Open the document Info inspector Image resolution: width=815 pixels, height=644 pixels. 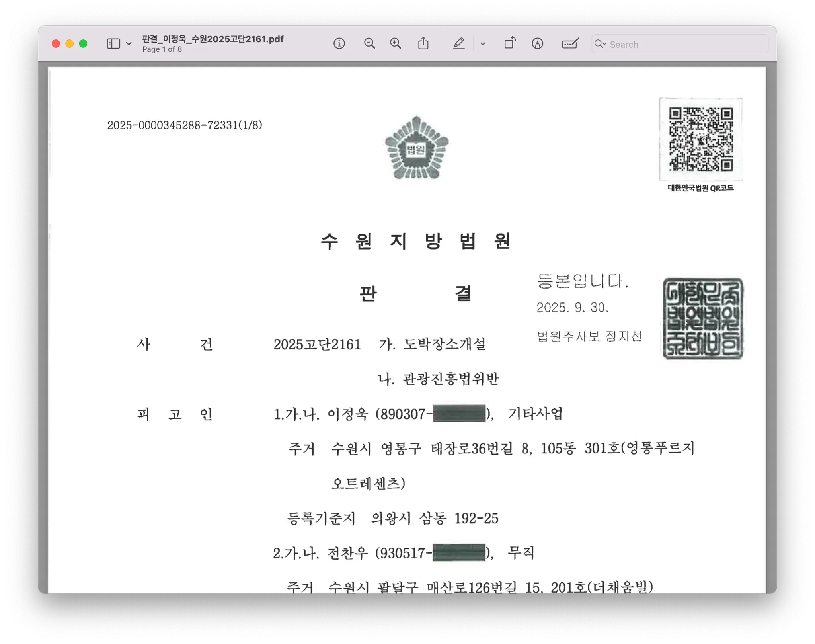coord(339,43)
